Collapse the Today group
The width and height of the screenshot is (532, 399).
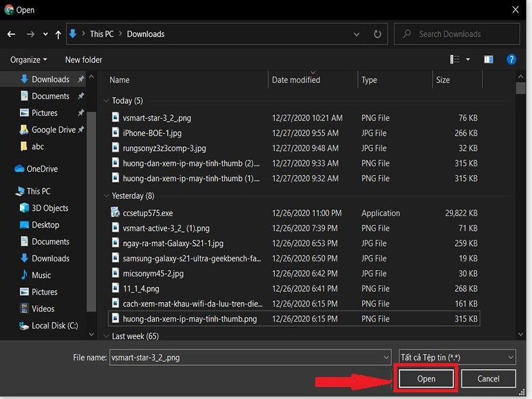[x=106, y=101]
